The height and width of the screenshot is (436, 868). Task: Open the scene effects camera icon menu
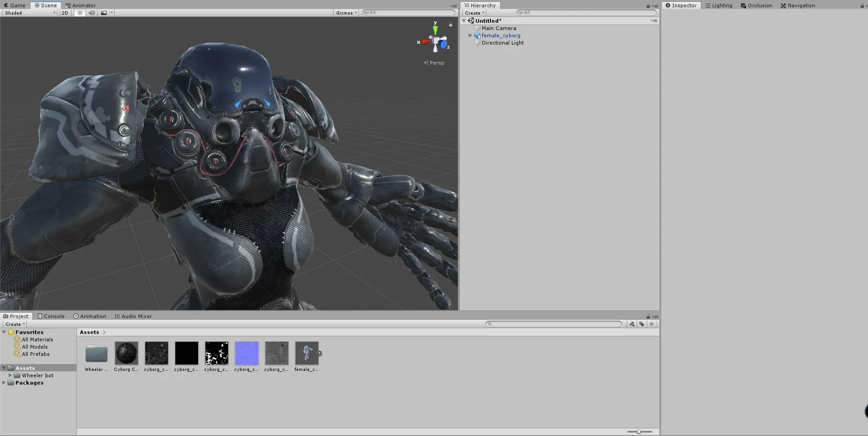tap(104, 13)
